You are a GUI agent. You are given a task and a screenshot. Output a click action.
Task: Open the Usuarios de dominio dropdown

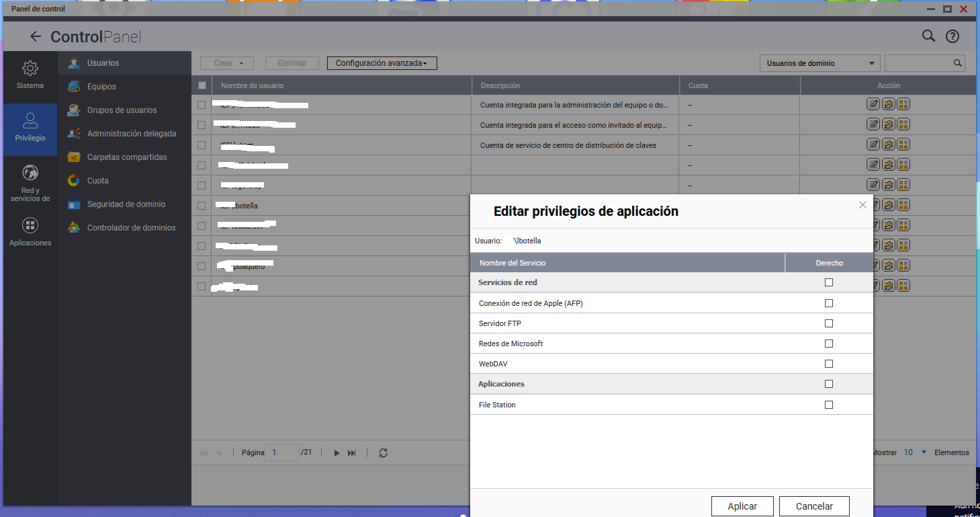[819, 63]
